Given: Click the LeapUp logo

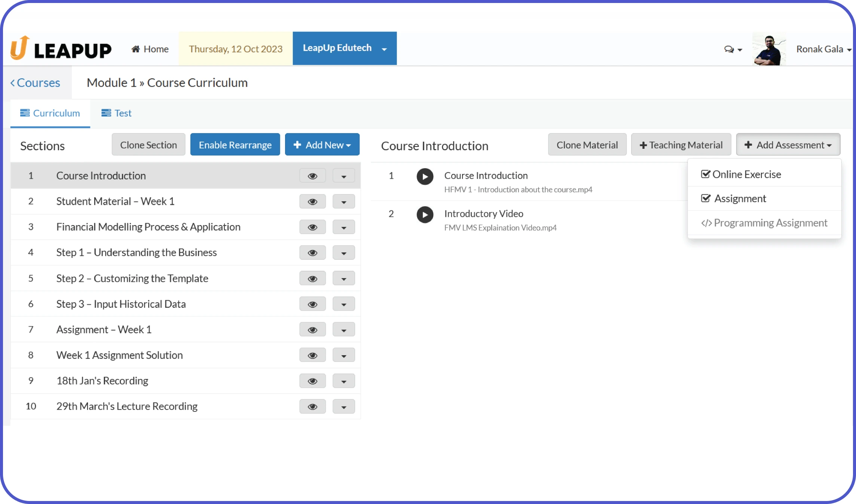Looking at the screenshot, I should pos(61,49).
